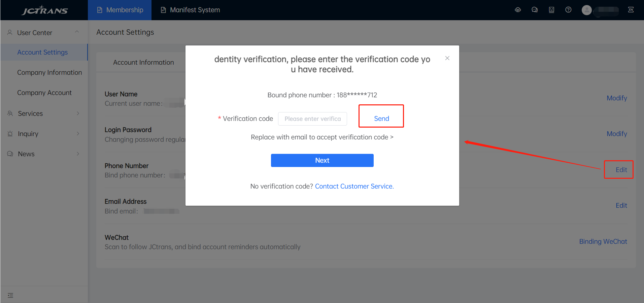Image resolution: width=644 pixels, height=303 pixels.
Task: Click the verification code input field
Action: [x=312, y=119]
